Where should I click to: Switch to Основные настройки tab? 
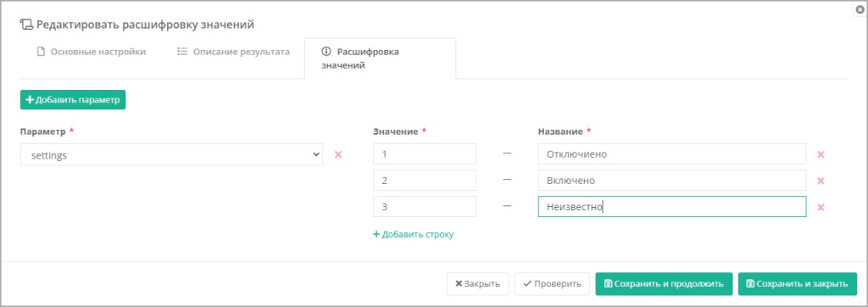(x=92, y=52)
